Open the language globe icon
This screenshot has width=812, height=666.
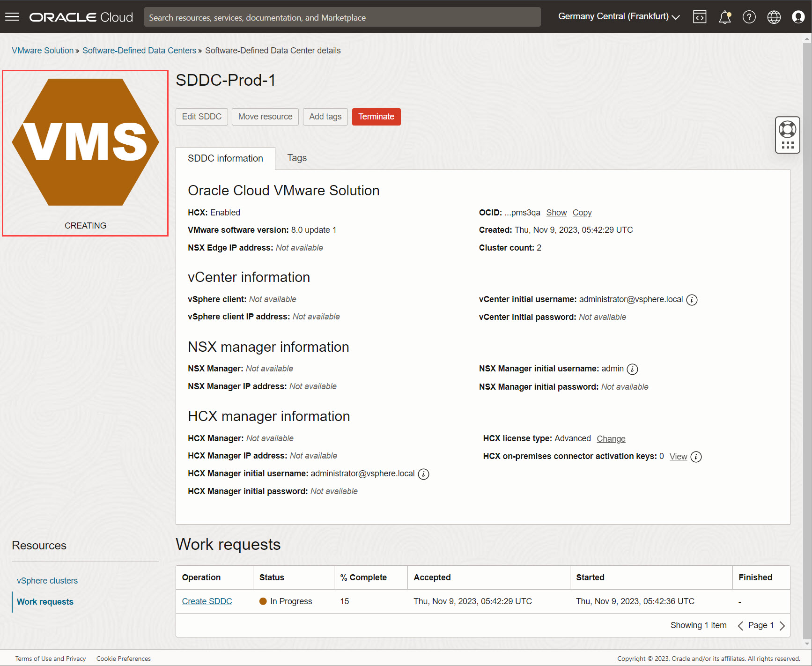774,17
